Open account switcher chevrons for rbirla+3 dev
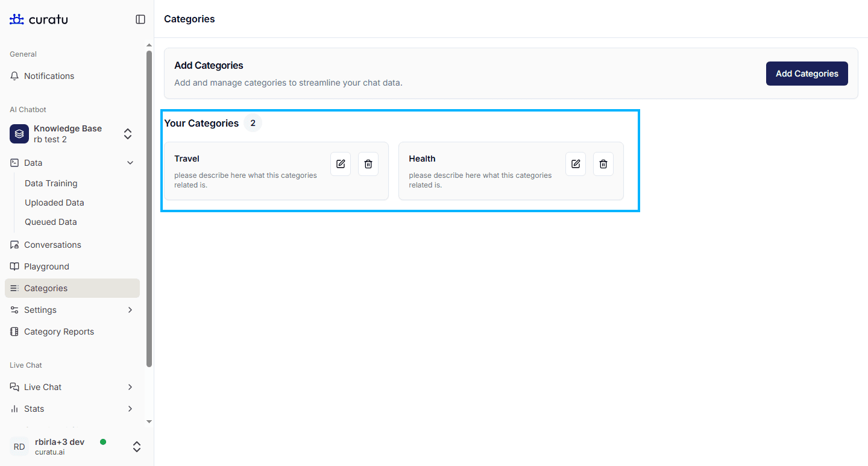The image size is (868, 466). (x=137, y=447)
